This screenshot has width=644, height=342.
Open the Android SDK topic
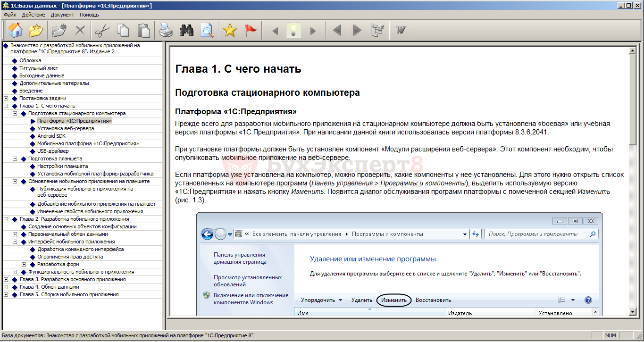51,136
